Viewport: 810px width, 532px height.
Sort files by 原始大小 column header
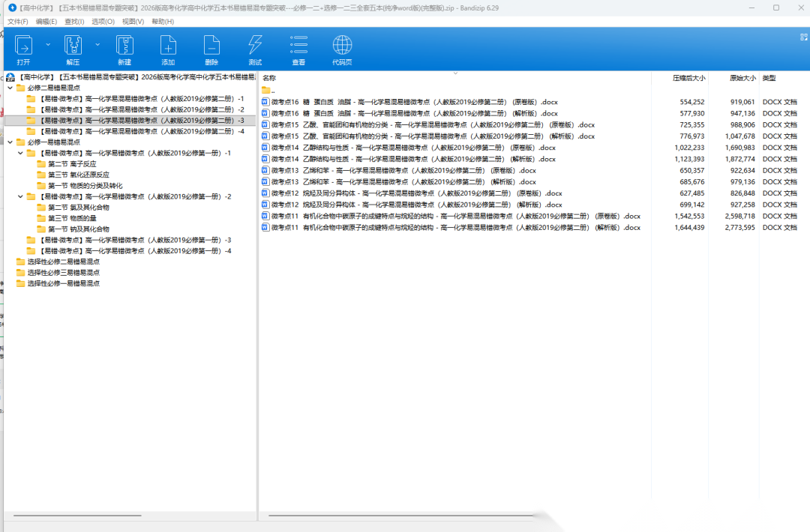(x=742, y=78)
